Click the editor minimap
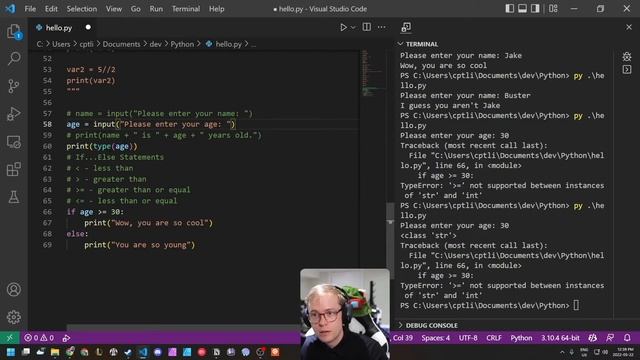The width and height of the screenshot is (640, 360). [372, 73]
